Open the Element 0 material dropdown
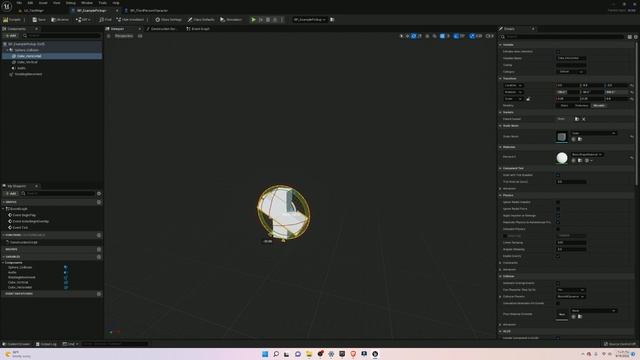 tap(587, 154)
